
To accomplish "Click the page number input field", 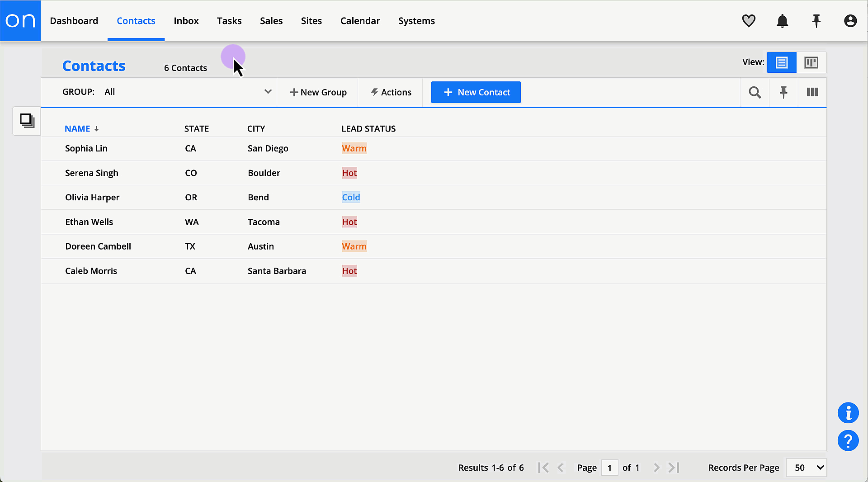I will point(609,468).
